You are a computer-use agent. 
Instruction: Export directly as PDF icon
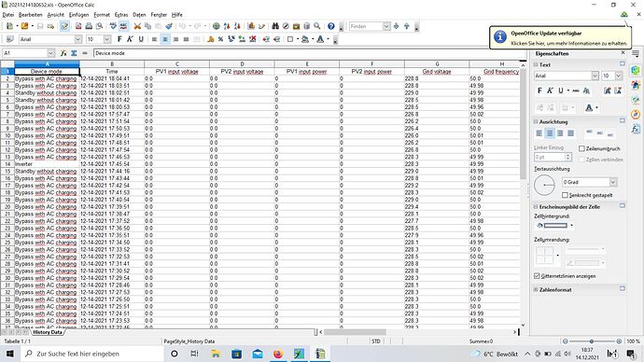(78, 26)
